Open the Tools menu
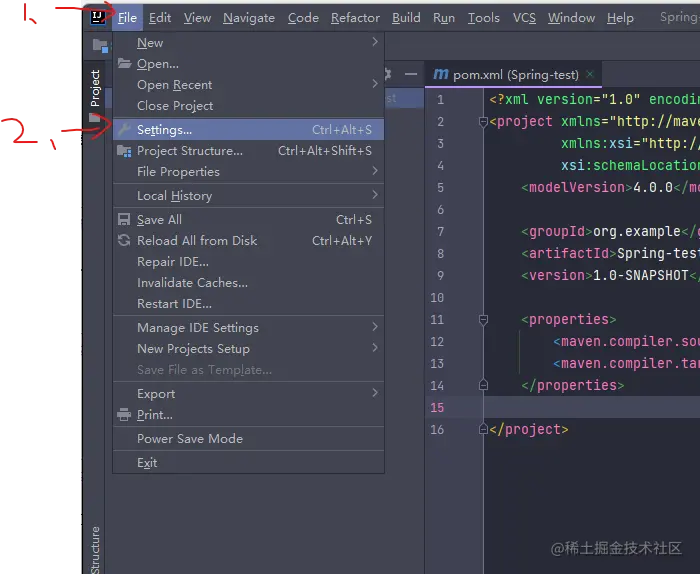The image size is (700, 574). 483,18
